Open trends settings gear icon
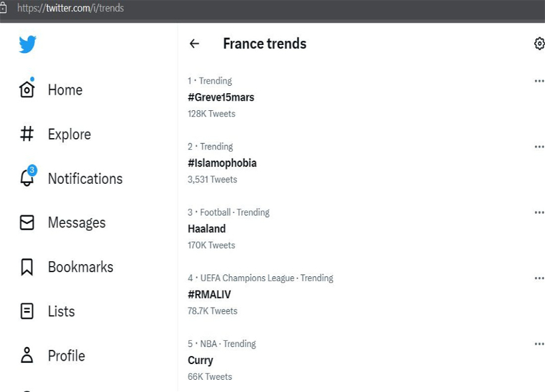545x392 pixels. coord(539,44)
